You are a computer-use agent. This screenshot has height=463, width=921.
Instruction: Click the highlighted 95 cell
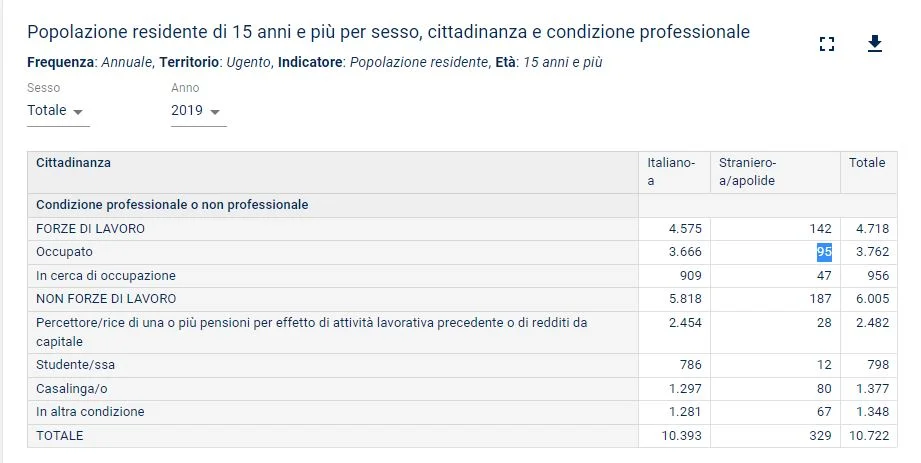coord(824,252)
